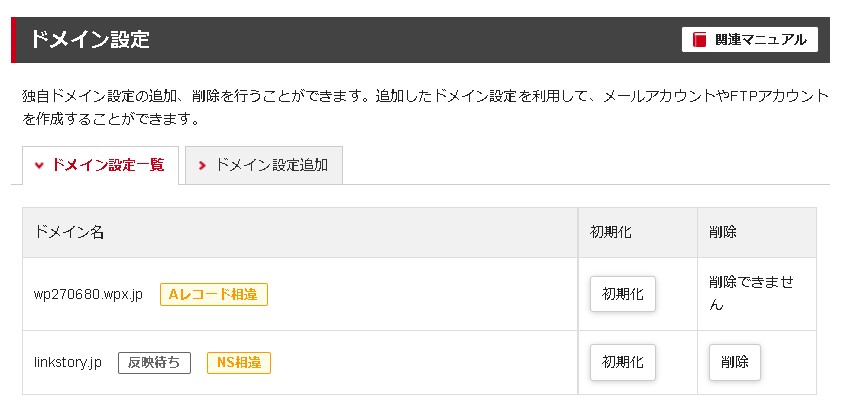Click the right chevron on ドメイン設定追加 tab
This screenshot has width=850, height=413.
[x=203, y=165]
